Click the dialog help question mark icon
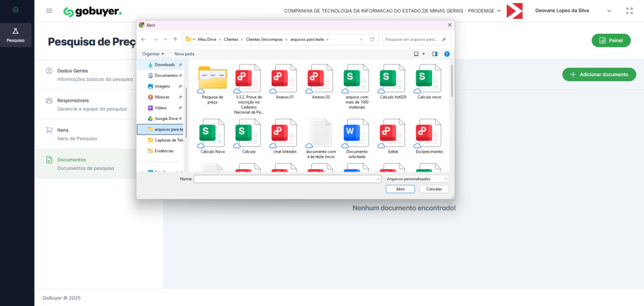 click(x=447, y=54)
